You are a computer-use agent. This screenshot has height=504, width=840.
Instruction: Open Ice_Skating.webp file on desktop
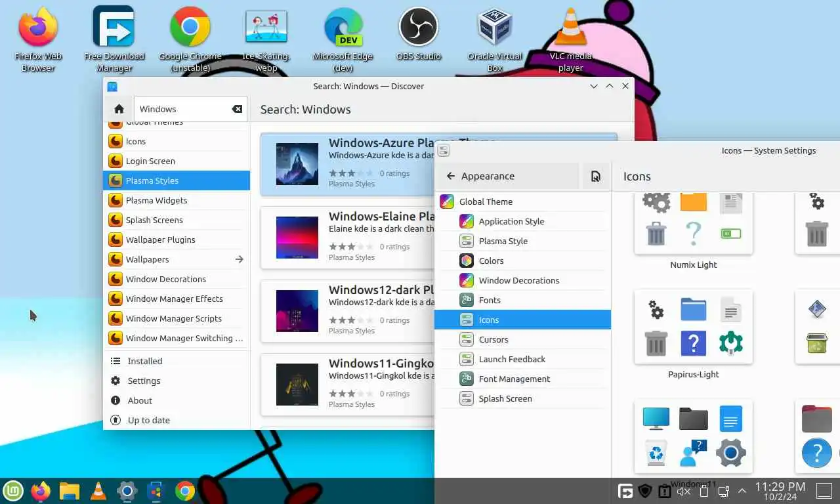pos(266,39)
